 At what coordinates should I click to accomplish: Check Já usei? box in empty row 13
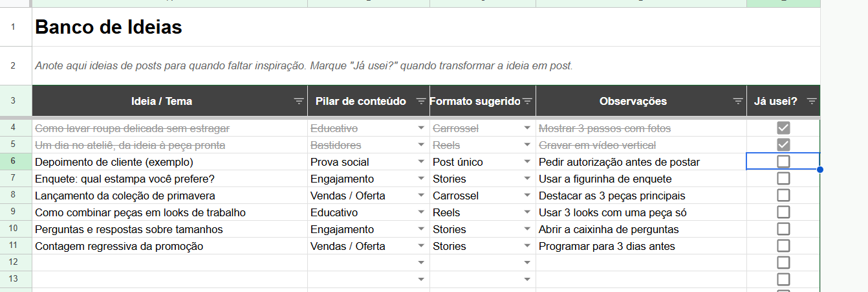[783, 279]
